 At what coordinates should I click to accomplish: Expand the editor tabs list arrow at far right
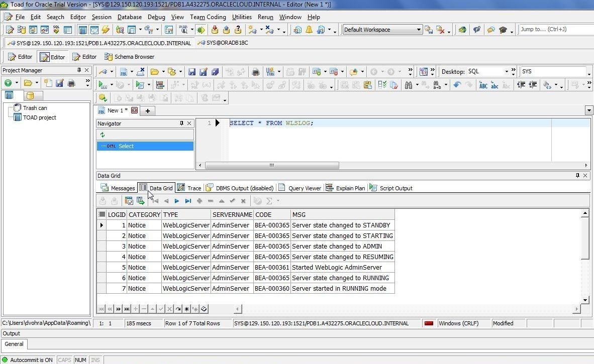pyautogui.click(x=588, y=110)
